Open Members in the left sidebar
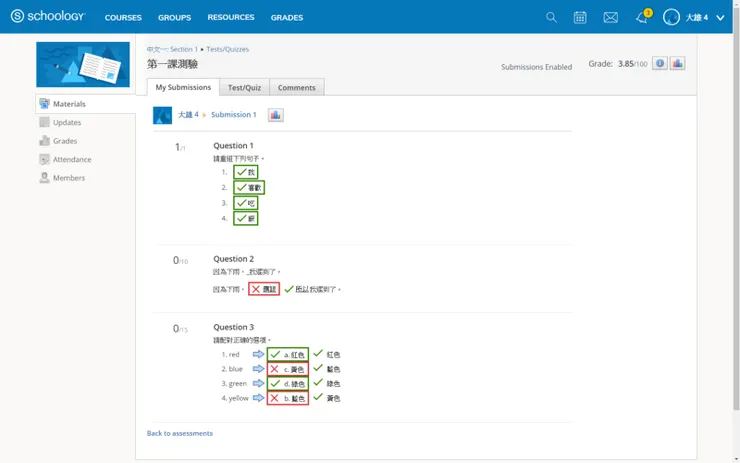 (69, 178)
